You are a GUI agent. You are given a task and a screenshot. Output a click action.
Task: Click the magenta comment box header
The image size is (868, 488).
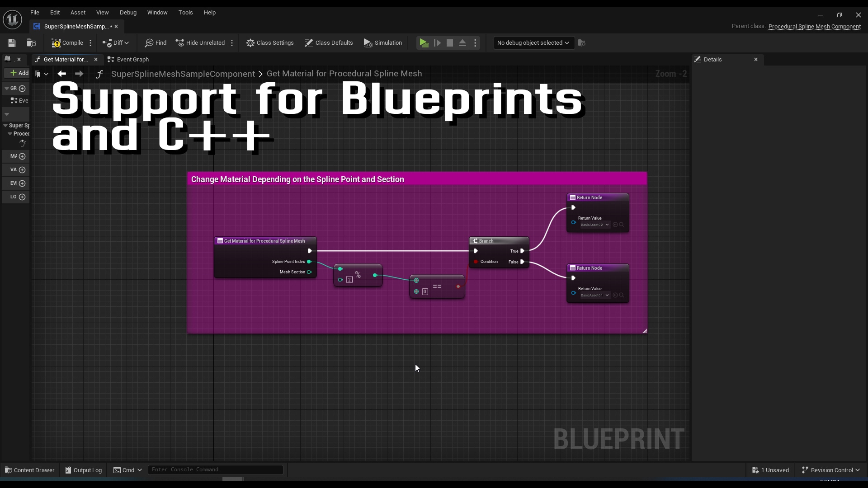point(416,179)
